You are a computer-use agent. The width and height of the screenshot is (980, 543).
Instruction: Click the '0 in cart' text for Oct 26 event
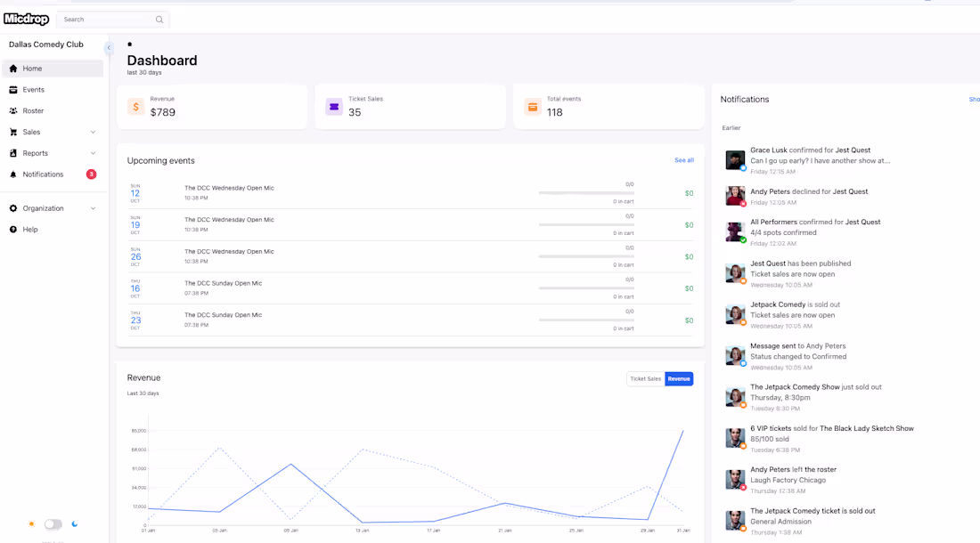(623, 265)
